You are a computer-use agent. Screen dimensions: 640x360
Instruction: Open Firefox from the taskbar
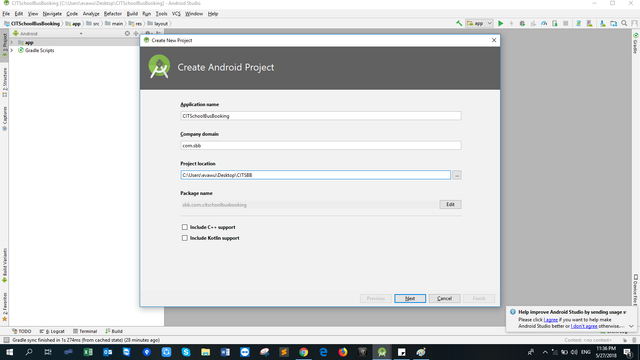pyautogui.click(x=342, y=352)
